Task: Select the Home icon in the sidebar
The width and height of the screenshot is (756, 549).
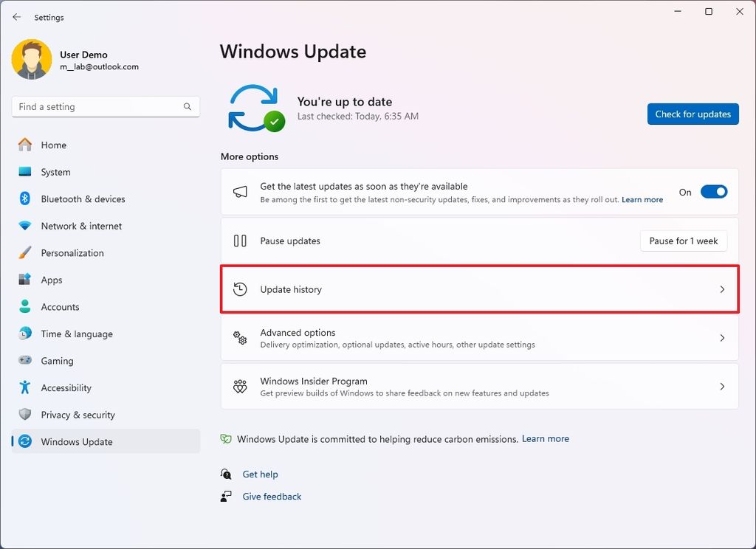Action: (23, 145)
